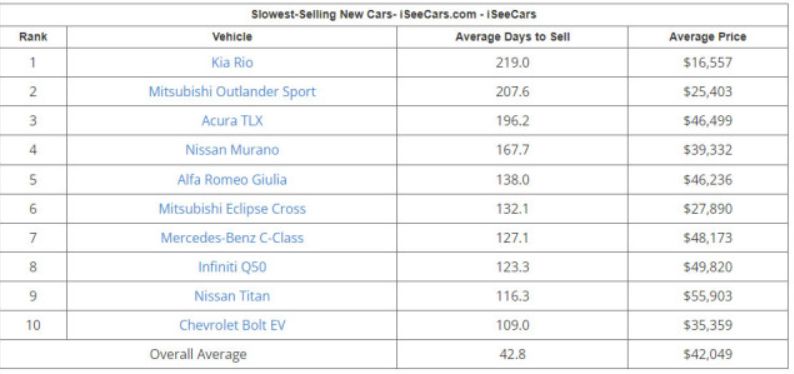Viewport: 794px width, 374px height.
Task: Click the Rank column header
Action: pyautogui.click(x=33, y=37)
